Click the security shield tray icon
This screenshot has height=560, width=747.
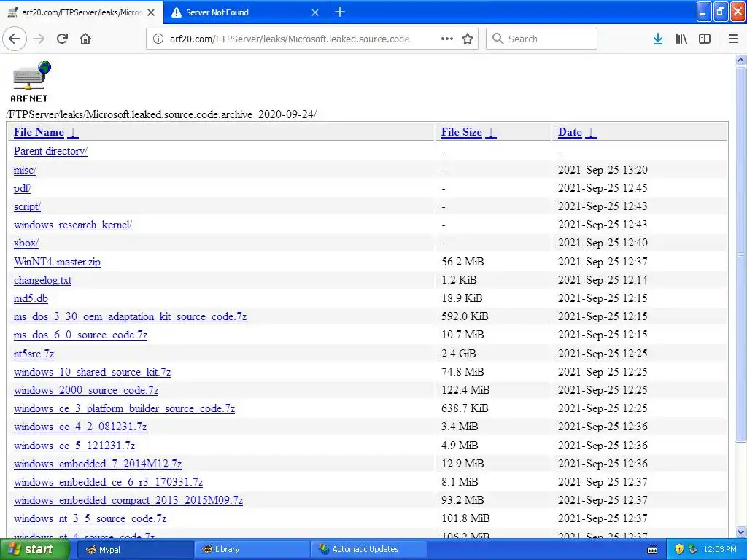click(679, 549)
